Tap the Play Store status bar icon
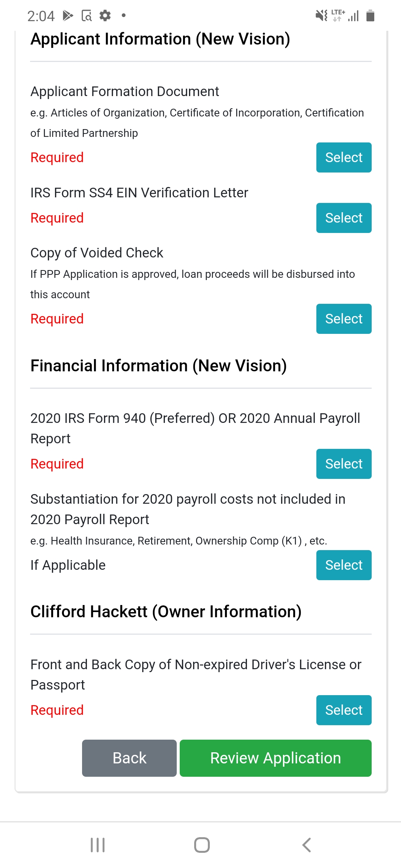 68,16
